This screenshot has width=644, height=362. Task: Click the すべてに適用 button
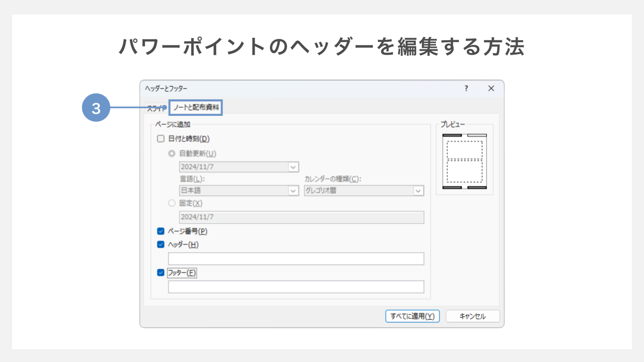pos(412,316)
